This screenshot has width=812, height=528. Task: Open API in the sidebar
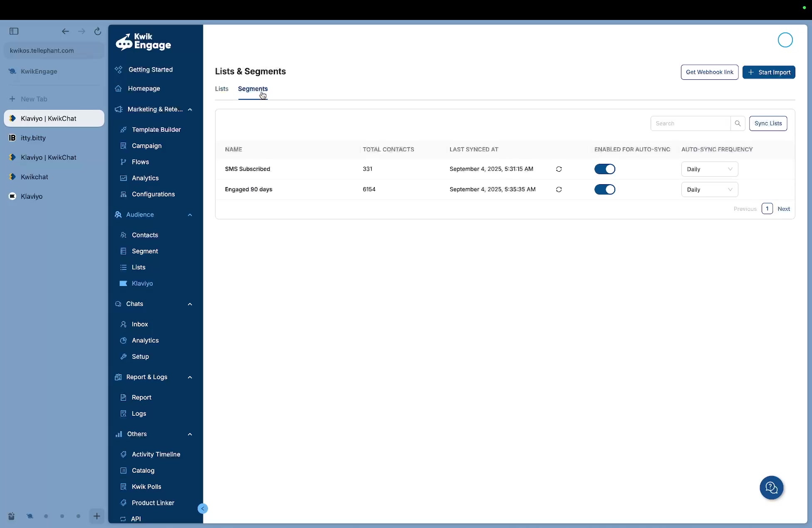136,519
